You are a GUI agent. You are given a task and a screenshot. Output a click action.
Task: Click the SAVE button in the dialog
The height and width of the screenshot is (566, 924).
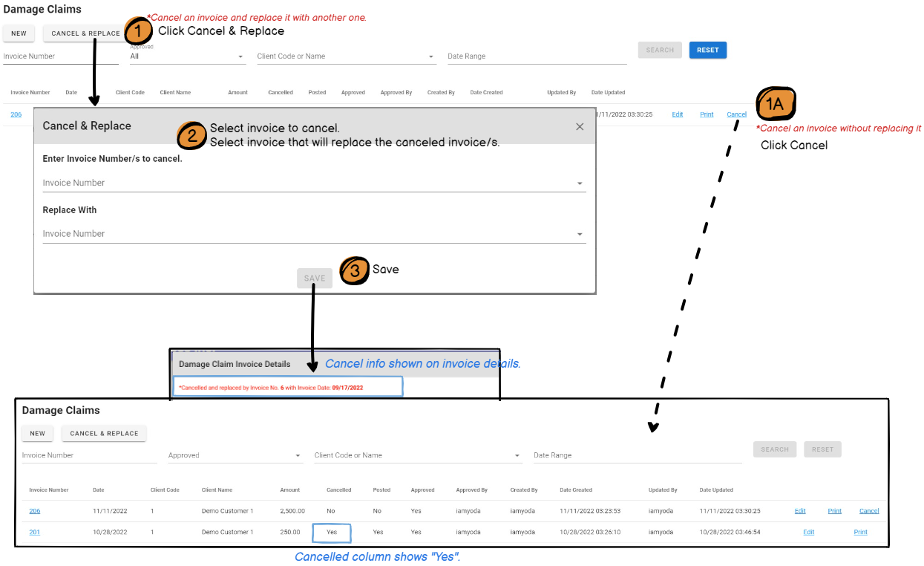pos(315,279)
